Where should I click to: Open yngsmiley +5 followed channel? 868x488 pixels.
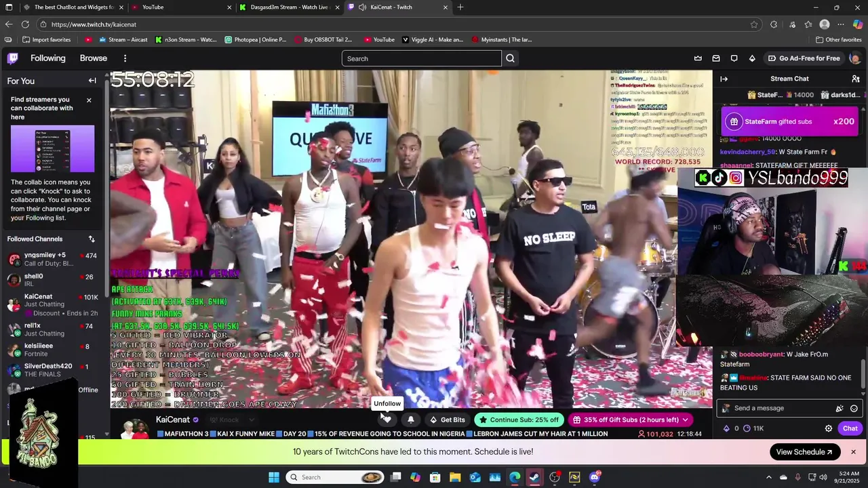[x=52, y=259]
